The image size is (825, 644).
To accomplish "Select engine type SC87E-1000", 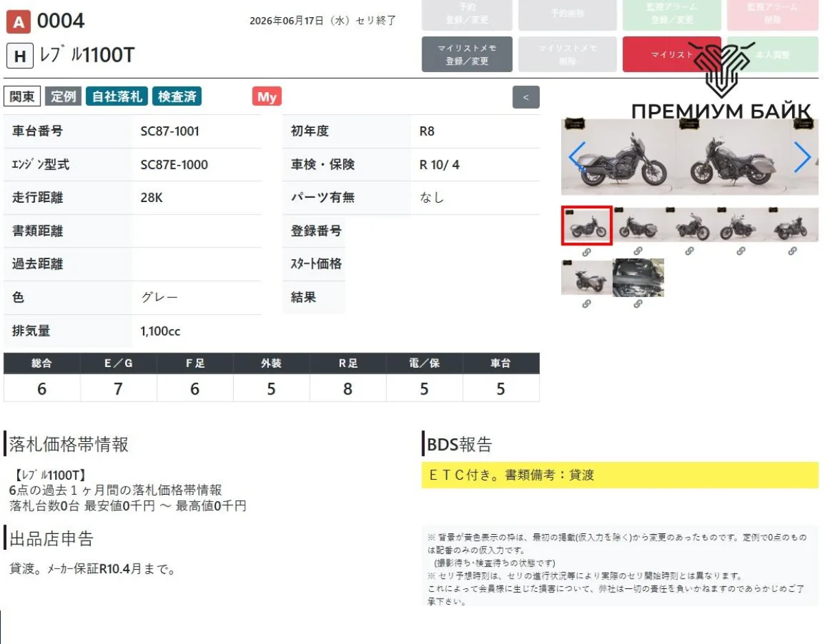I will 174,165.
